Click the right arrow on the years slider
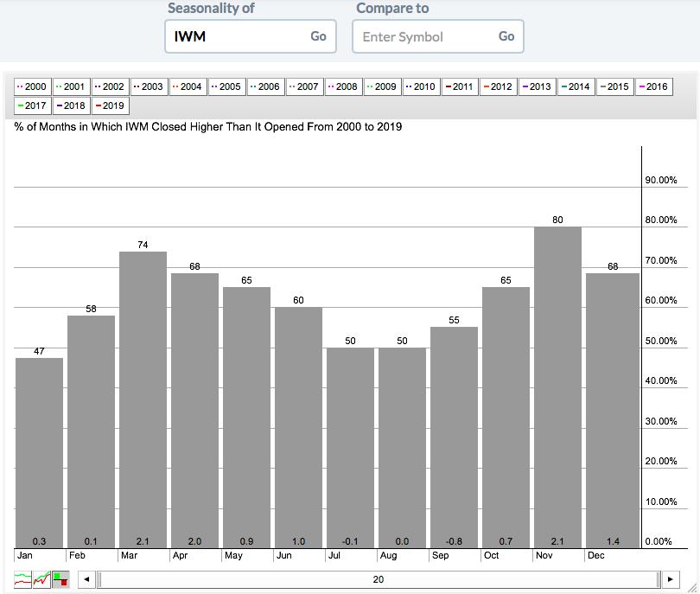700x594 pixels. point(671,579)
